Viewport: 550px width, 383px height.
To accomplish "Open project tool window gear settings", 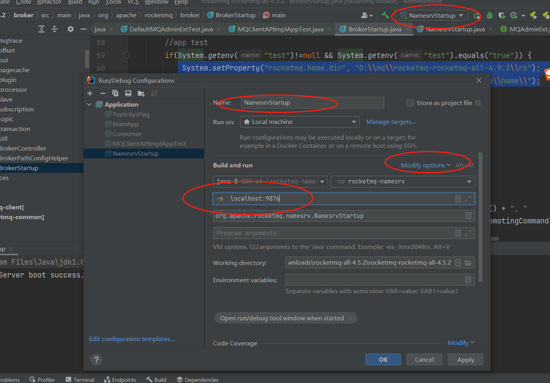I will [70, 29].
